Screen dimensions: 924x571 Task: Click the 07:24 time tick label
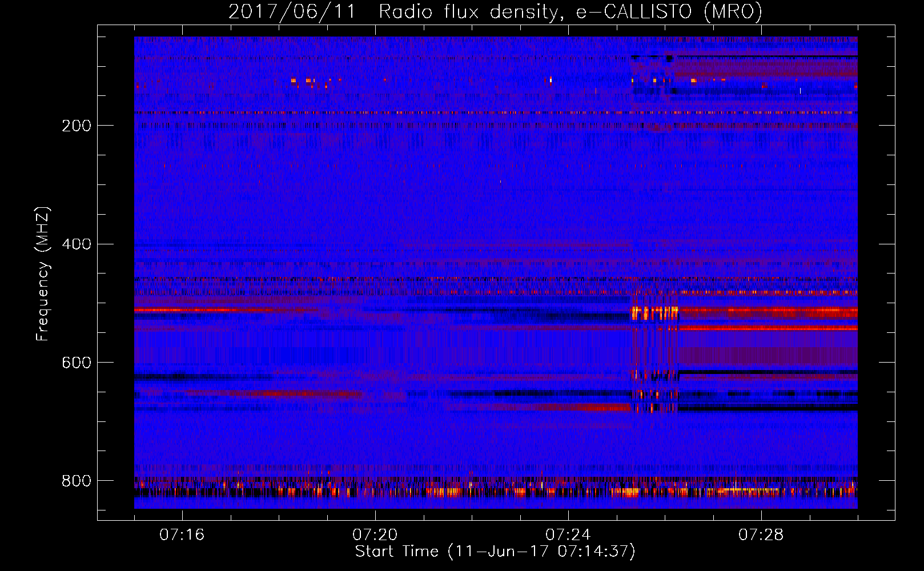coord(568,535)
